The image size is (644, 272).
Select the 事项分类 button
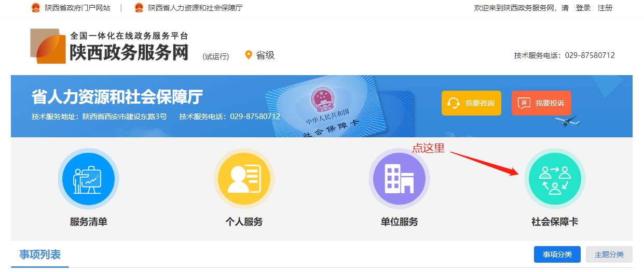[x=557, y=254]
